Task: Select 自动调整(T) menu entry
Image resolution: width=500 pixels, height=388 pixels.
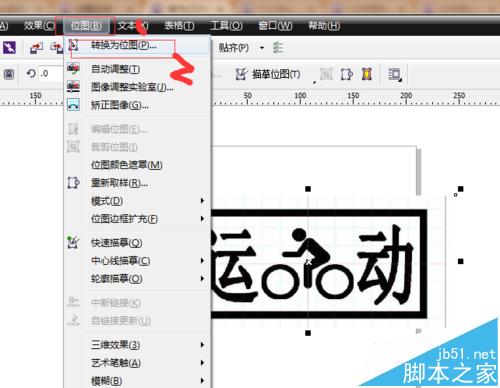Action: click(137, 69)
